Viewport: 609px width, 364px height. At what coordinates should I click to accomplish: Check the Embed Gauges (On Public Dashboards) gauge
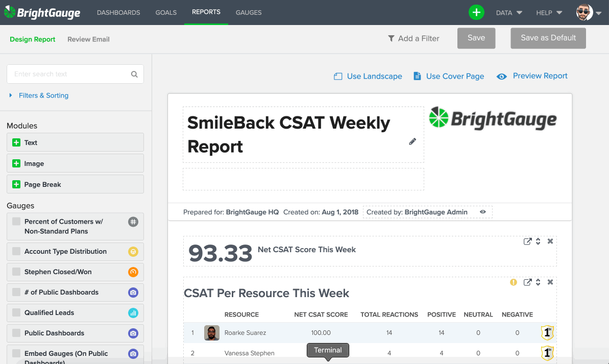pyautogui.click(x=16, y=353)
